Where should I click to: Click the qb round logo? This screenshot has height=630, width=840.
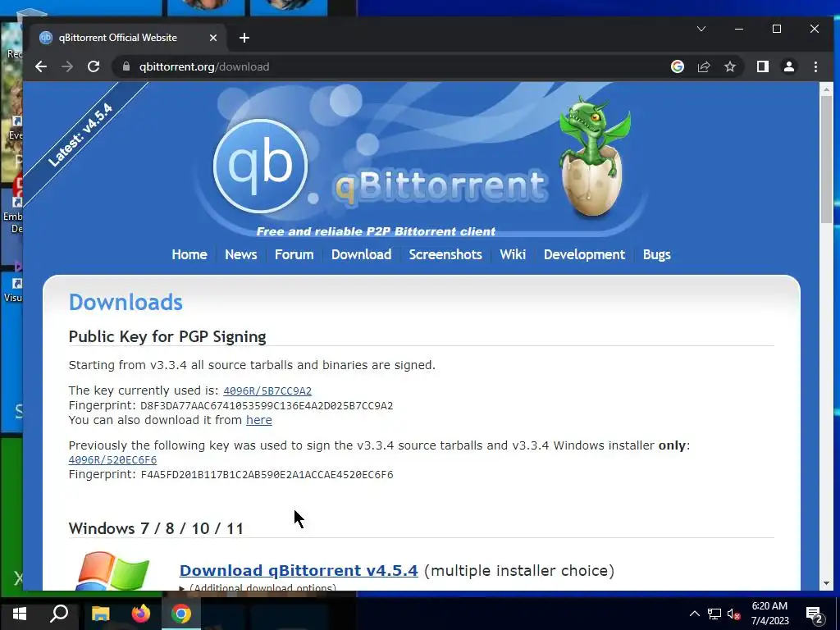coord(260,166)
